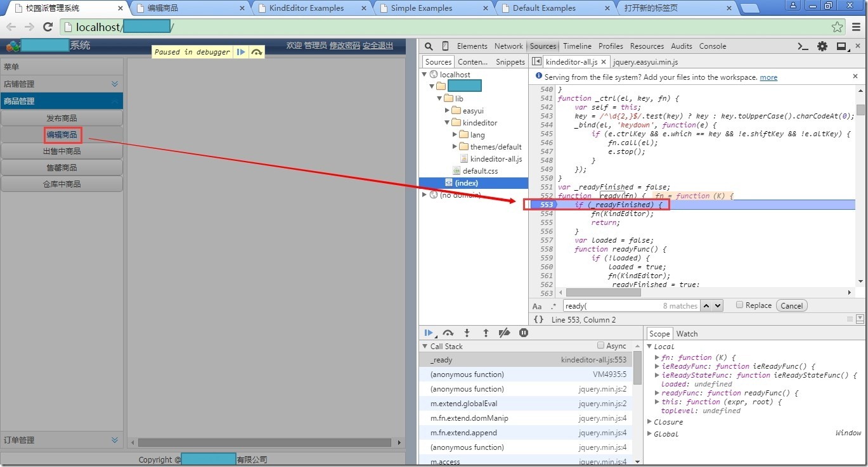Click the pretty print braces icon
Image resolution: width=868 pixels, height=467 pixels.
click(x=538, y=320)
